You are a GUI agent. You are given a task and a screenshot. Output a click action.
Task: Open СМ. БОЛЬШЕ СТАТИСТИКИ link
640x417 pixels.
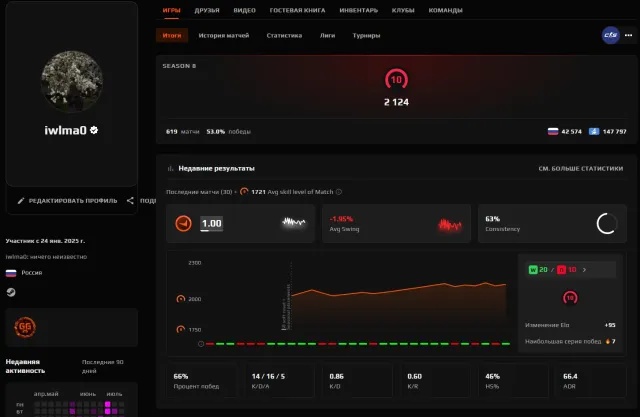click(x=581, y=169)
